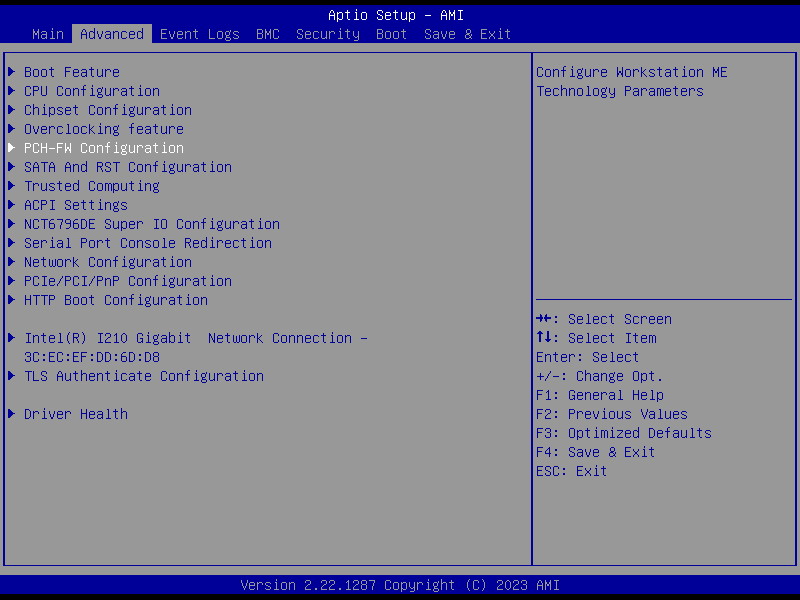Click the arrow beside CPU Configuration
Screen dimensions: 800x600
11,91
